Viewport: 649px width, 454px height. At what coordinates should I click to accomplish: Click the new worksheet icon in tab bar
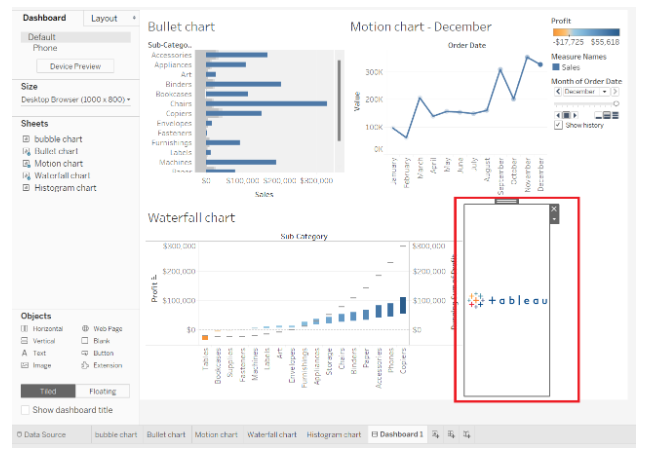point(437,435)
